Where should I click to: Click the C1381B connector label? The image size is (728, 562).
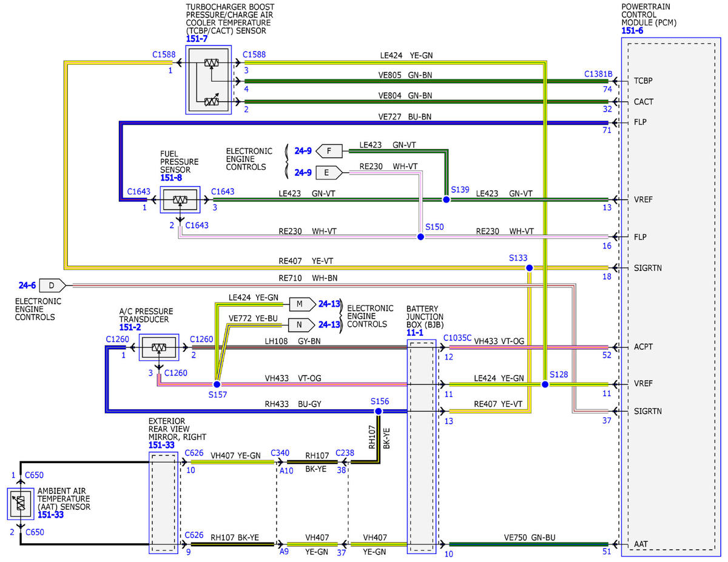click(598, 74)
